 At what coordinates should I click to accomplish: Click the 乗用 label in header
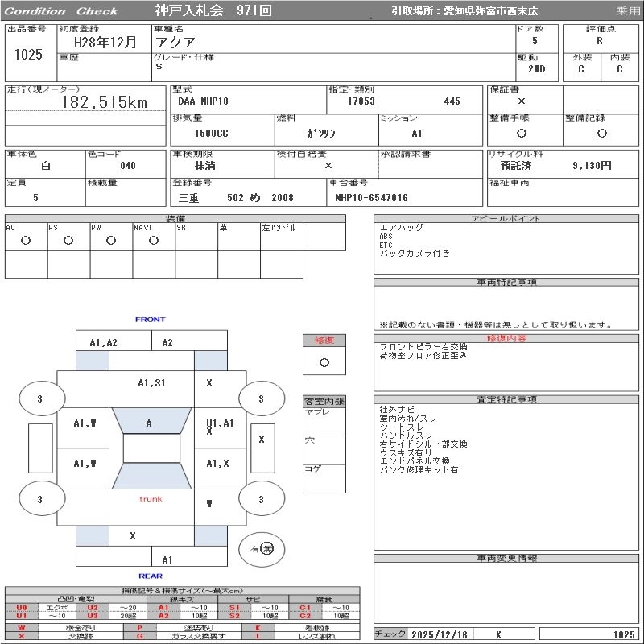click(628, 11)
